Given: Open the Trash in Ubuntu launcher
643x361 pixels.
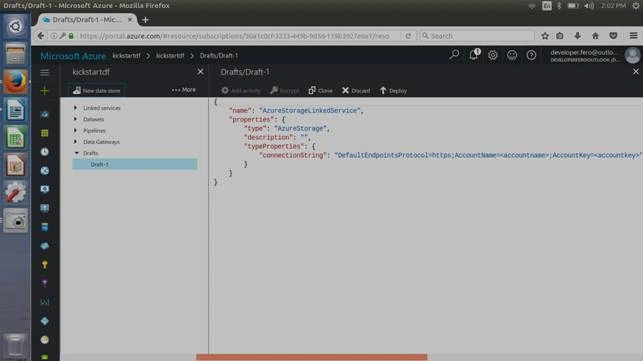Looking at the screenshot, I should pyautogui.click(x=15, y=345).
